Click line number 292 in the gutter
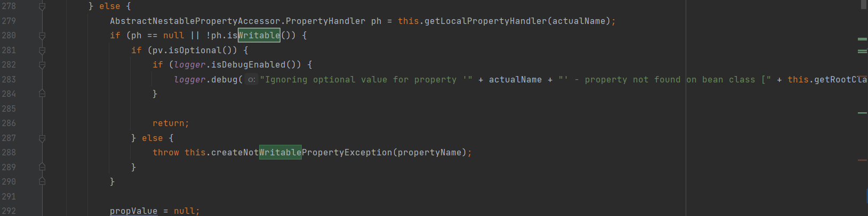Image resolution: width=868 pixels, height=216 pixels. coord(9,211)
